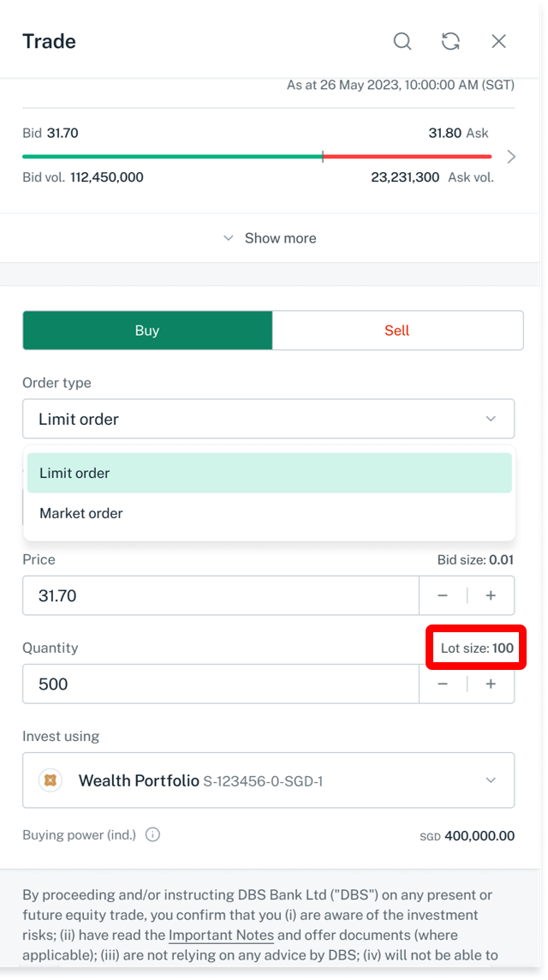This screenshot has height=980, width=548.
Task: View Buying power info icon
Action: [152, 834]
